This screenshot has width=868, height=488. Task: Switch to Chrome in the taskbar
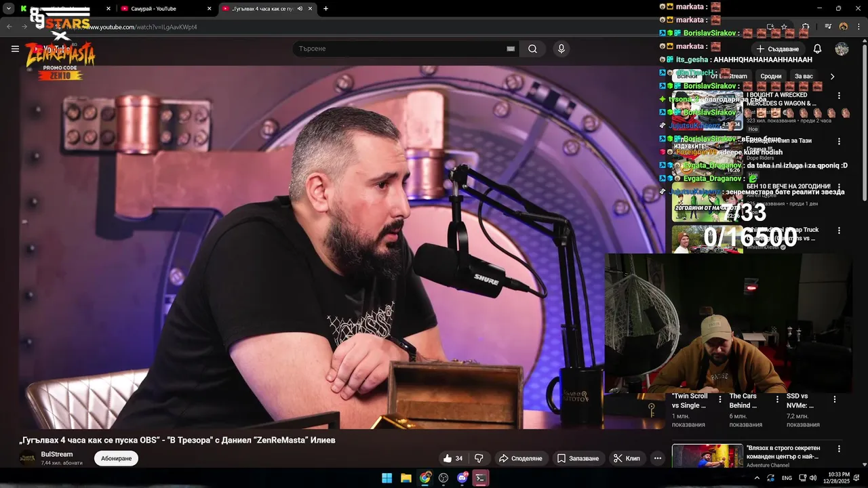tap(425, 478)
